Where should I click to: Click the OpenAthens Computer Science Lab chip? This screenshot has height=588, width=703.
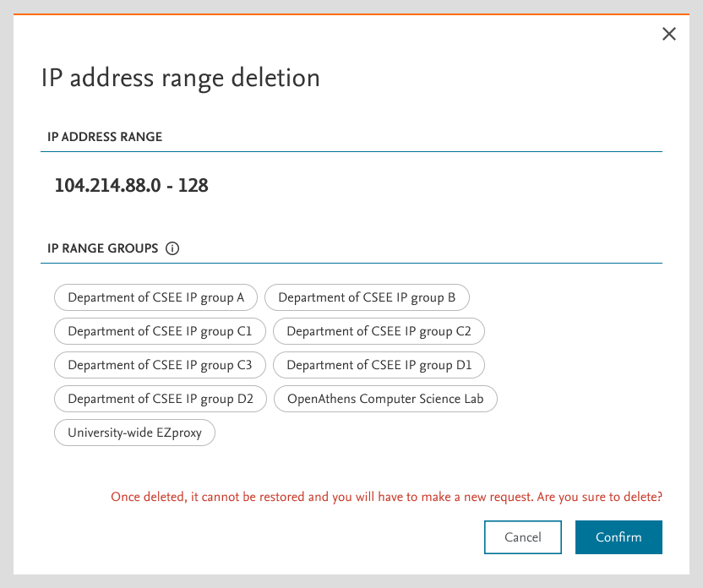point(385,399)
